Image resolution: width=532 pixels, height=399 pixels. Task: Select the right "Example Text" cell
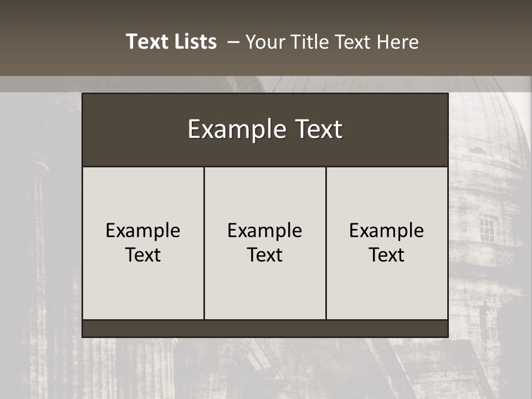coord(387,243)
